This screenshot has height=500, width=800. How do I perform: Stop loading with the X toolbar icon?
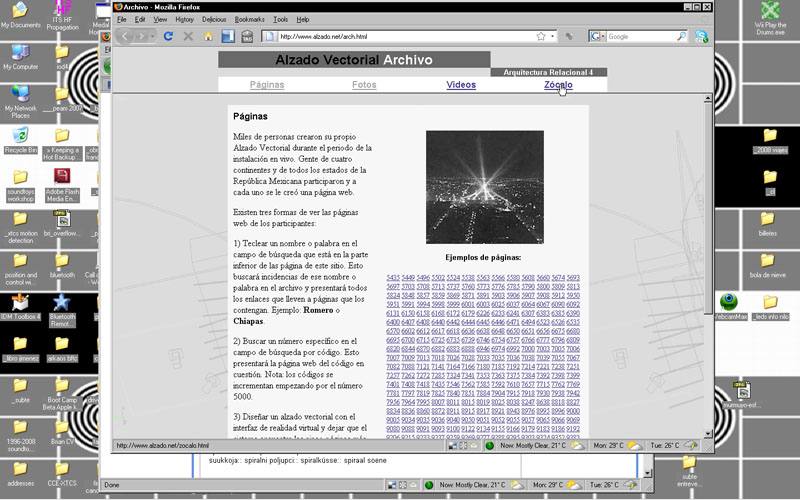188,36
